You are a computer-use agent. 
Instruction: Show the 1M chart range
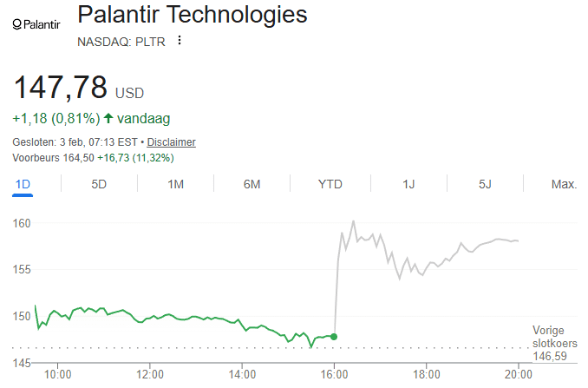point(175,184)
